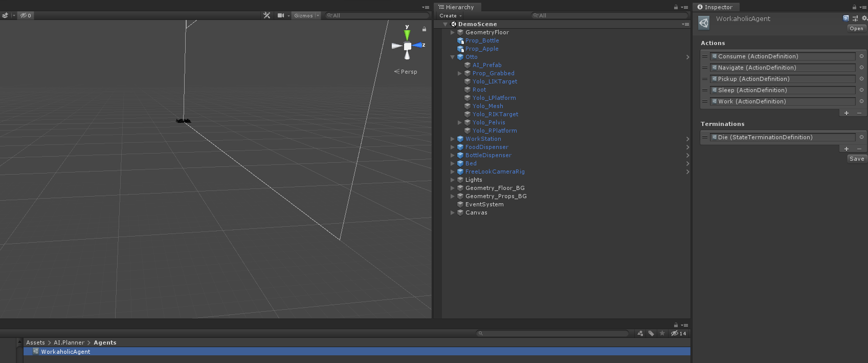Click the scene effects layers icon
This screenshot has height=363, width=868.
click(5, 15)
